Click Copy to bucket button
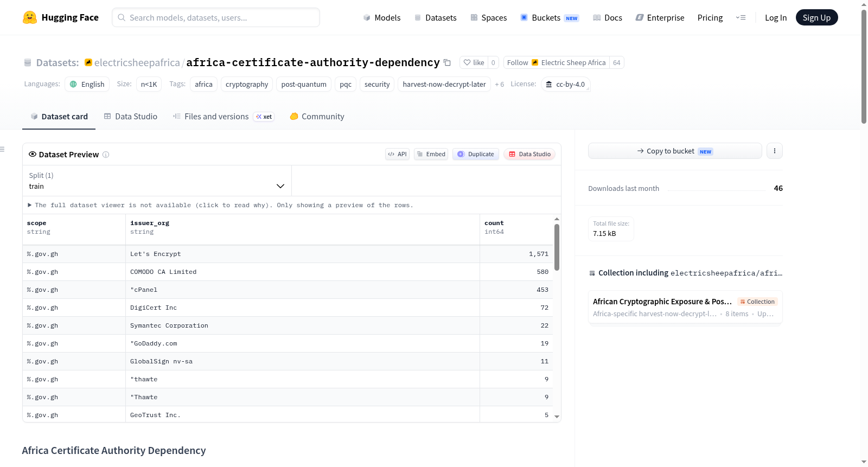Image resolution: width=868 pixels, height=467 pixels. [675, 151]
